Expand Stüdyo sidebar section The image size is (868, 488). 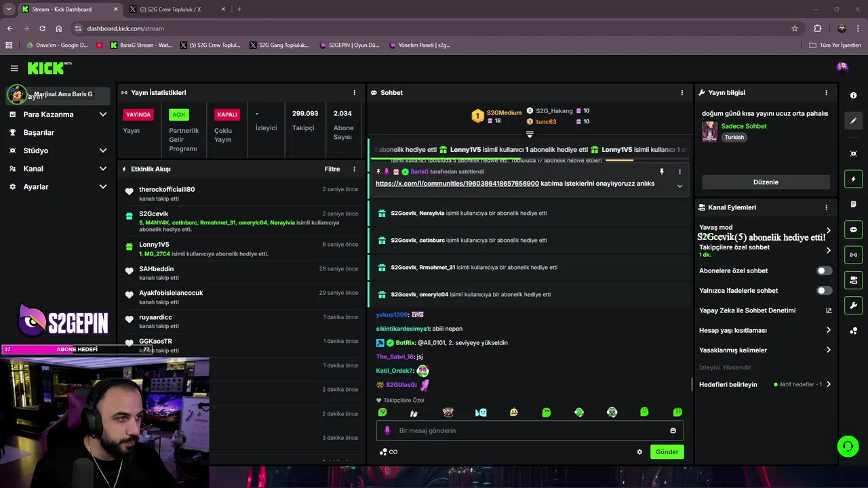103,150
